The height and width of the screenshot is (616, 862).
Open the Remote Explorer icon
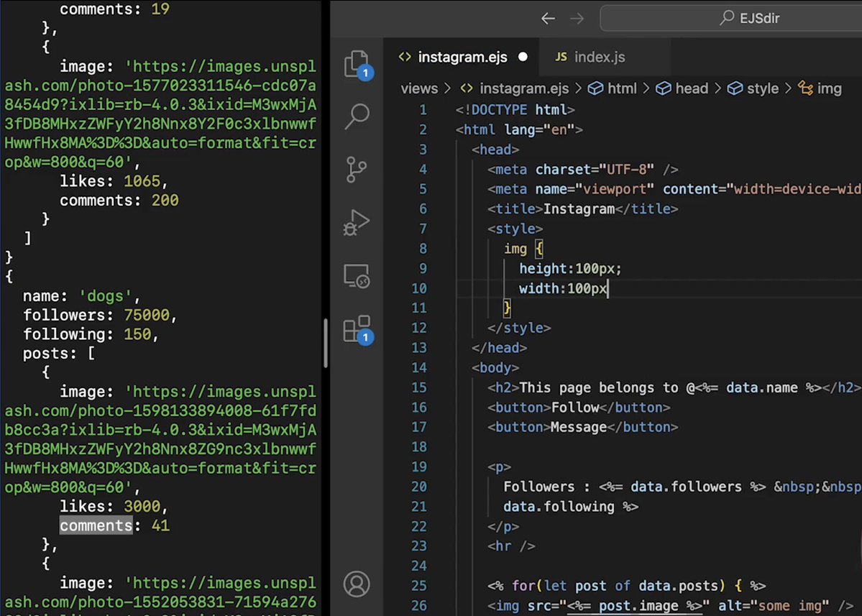(x=357, y=275)
